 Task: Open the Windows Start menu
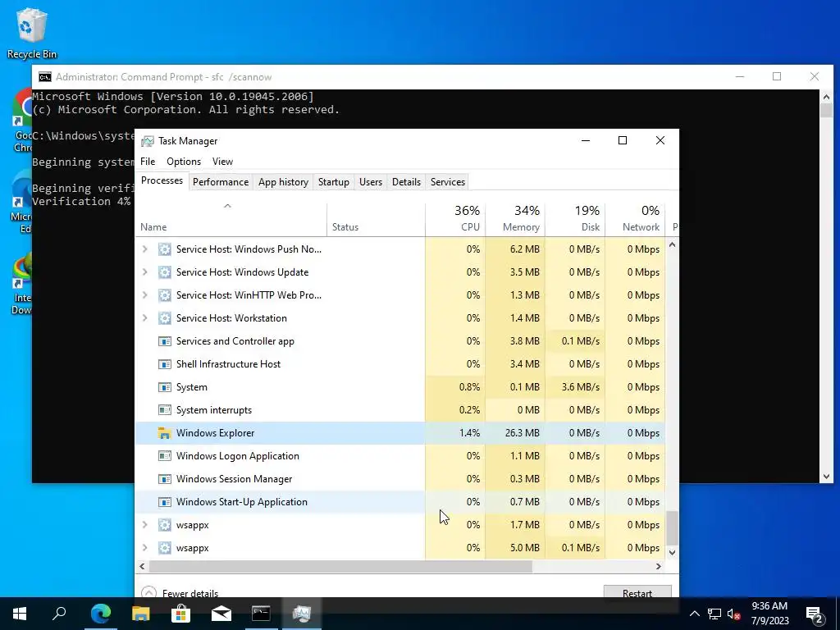pyautogui.click(x=20, y=614)
